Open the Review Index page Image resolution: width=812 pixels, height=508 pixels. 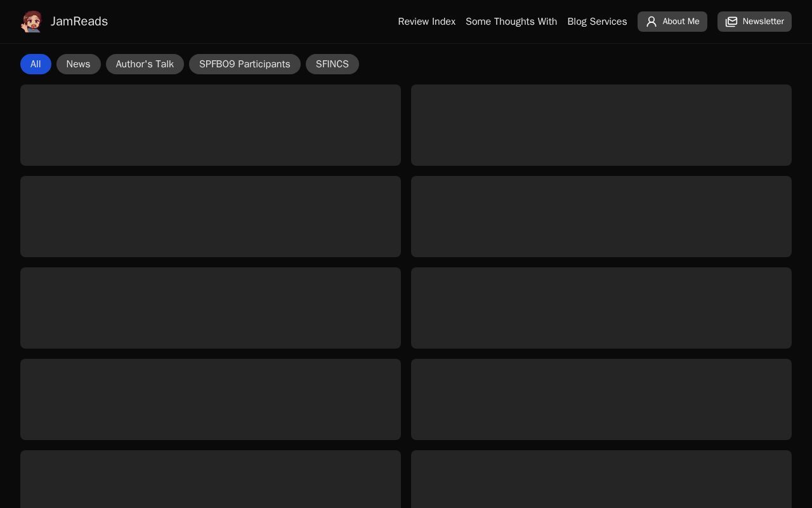[426, 22]
